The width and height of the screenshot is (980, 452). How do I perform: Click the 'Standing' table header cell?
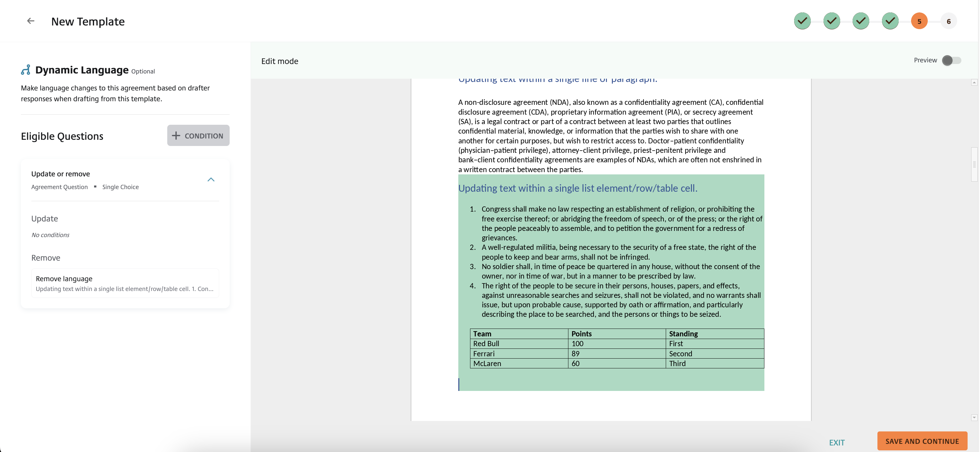pos(715,334)
